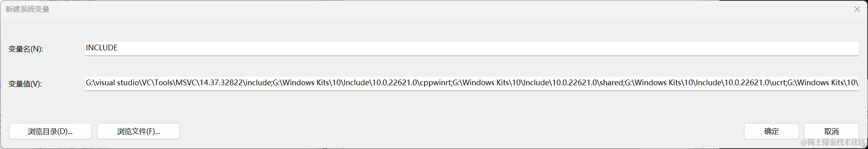868x149 pixels.
Task: Close the 新建系统变量 dialog
Action: [857, 9]
